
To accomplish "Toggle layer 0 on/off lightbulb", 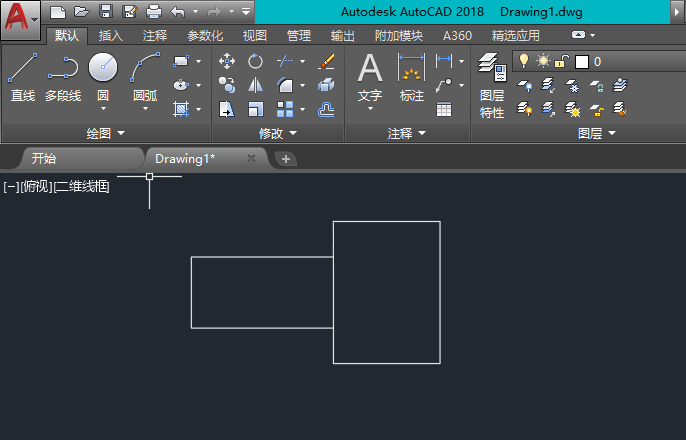I will coord(523,61).
